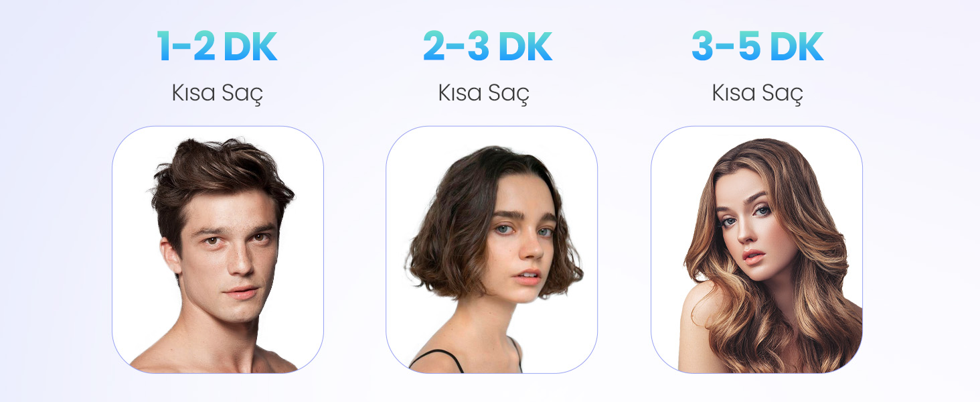Click the black strap top in the middle photo

point(438,359)
